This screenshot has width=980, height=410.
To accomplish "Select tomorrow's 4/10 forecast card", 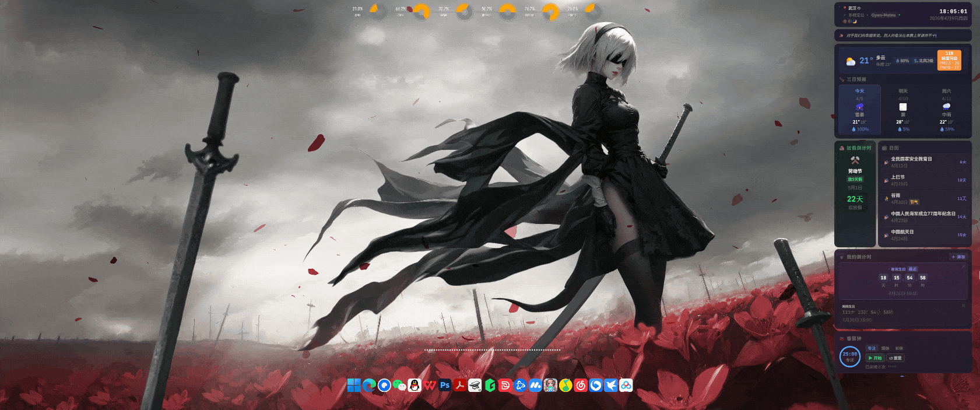I will tap(903, 110).
